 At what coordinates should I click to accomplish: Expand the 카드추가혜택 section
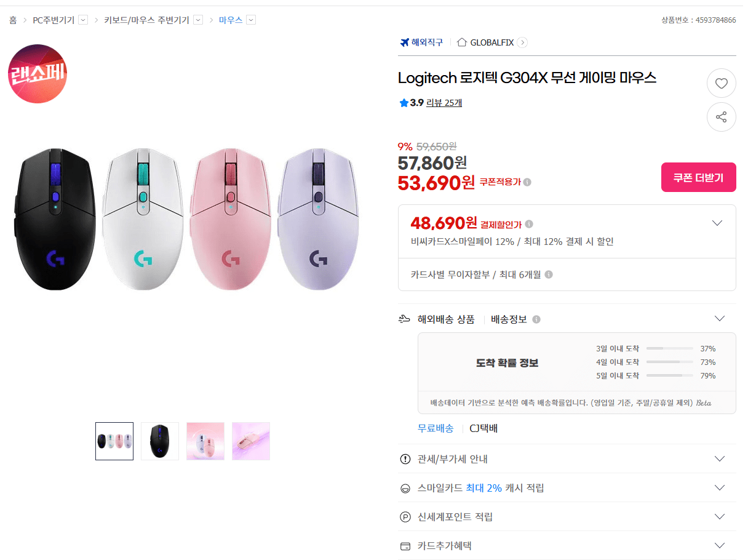(x=719, y=545)
